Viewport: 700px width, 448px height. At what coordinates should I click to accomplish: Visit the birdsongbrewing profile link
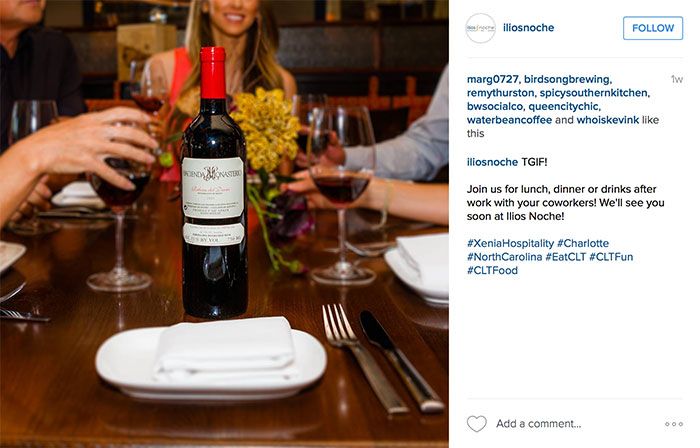[568, 79]
